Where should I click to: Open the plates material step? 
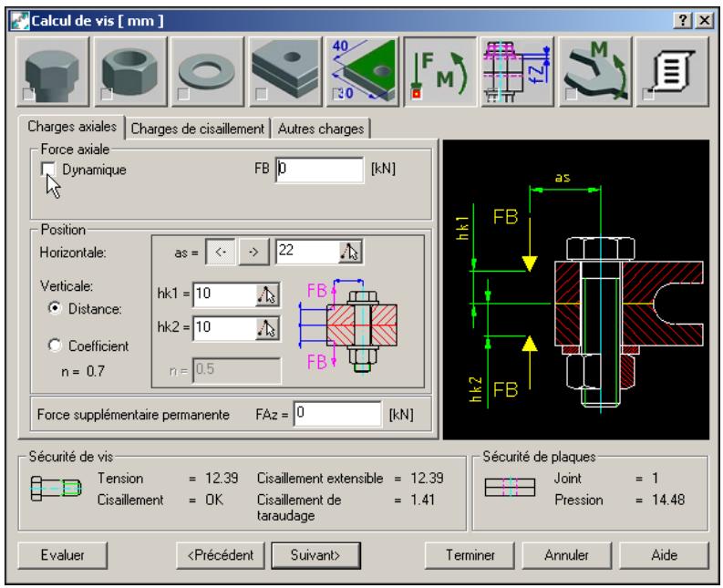click(x=285, y=72)
